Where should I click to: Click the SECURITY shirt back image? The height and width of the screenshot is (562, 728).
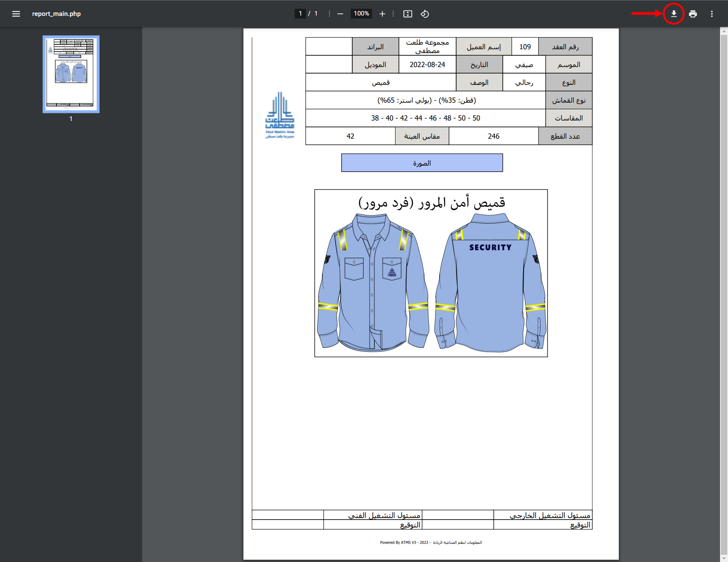tap(490, 282)
